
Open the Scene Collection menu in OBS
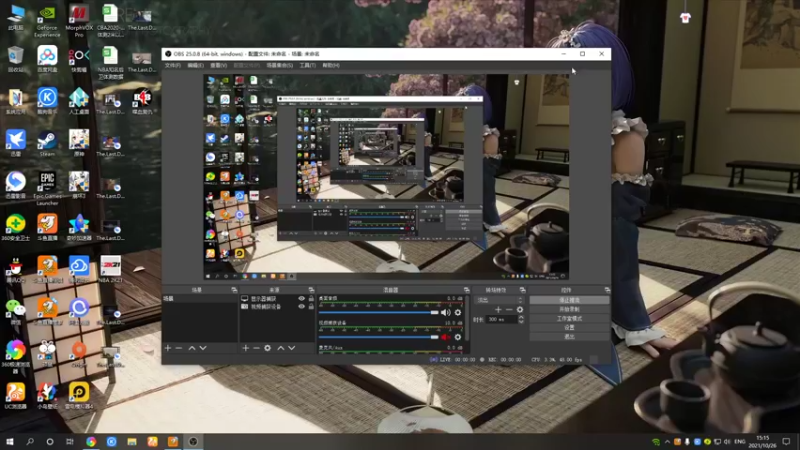pos(280,65)
